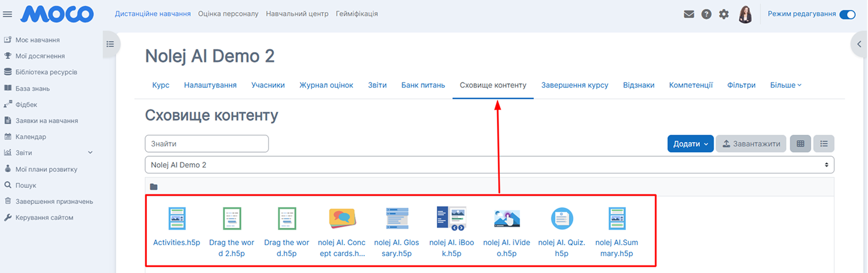The height and width of the screenshot is (273, 868).
Task: Open messages envelope icon in header
Action: point(689,14)
